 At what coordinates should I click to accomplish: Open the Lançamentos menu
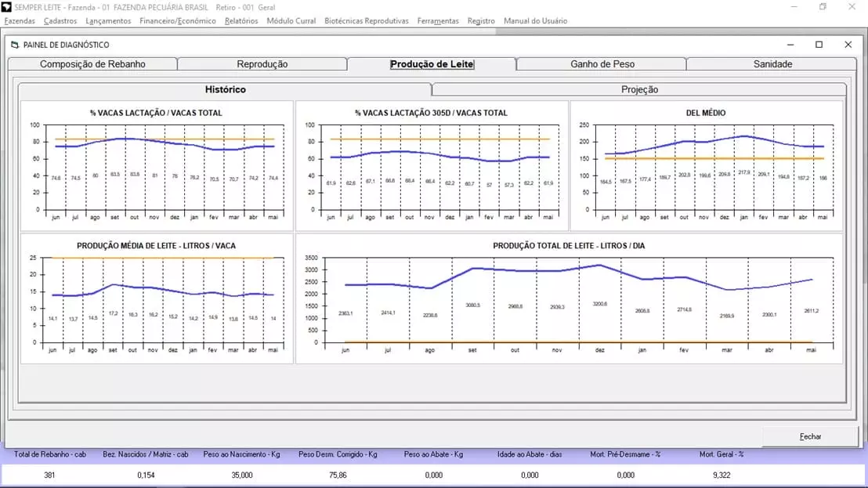(x=108, y=21)
